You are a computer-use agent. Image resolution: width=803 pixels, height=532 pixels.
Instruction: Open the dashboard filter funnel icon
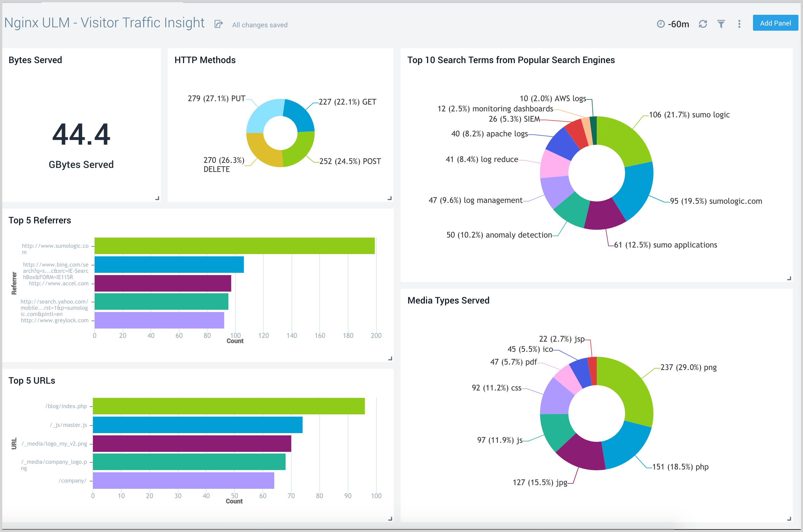[721, 24]
